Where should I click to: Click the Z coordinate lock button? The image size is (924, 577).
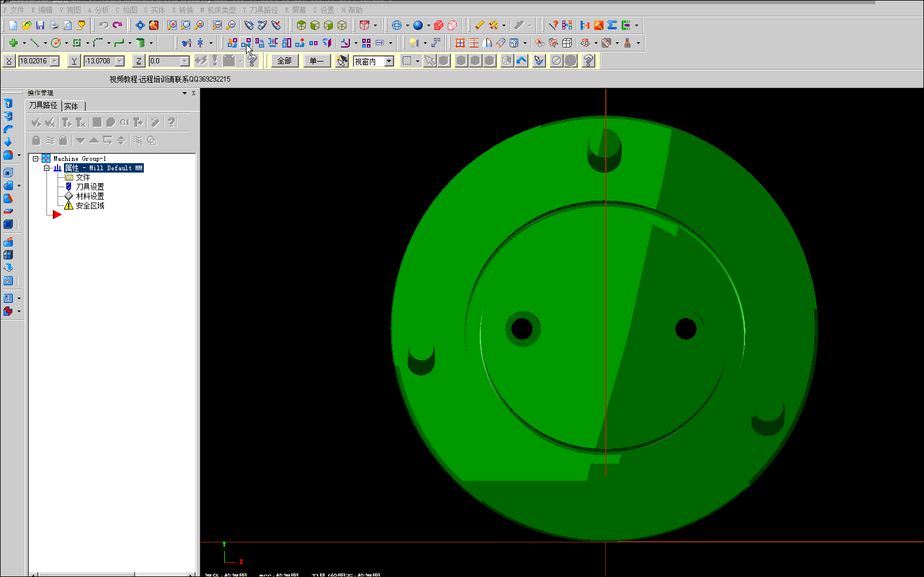point(139,61)
